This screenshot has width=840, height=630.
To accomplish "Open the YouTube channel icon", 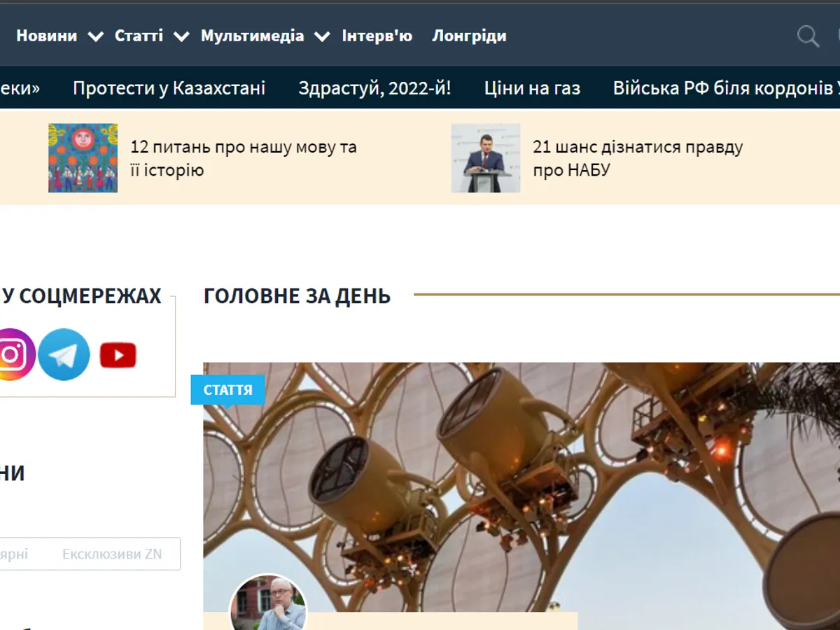I will tap(118, 356).
